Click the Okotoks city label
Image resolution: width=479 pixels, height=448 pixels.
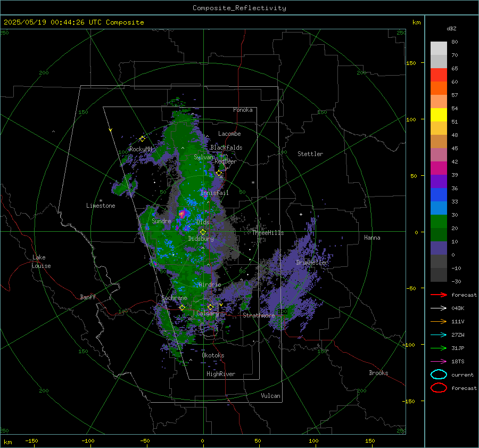pos(213,355)
